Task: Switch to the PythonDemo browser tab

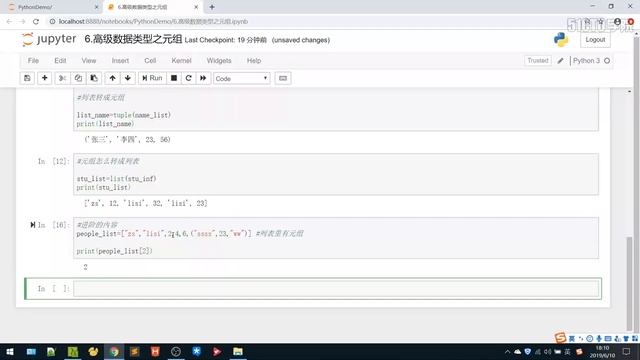Action: click(52, 7)
